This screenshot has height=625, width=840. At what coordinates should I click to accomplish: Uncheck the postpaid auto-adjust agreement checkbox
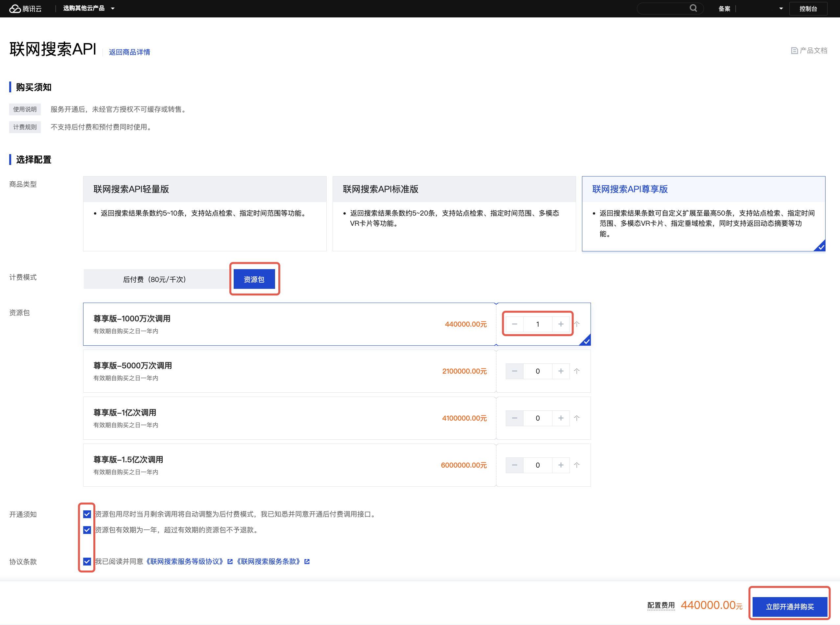click(87, 514)
